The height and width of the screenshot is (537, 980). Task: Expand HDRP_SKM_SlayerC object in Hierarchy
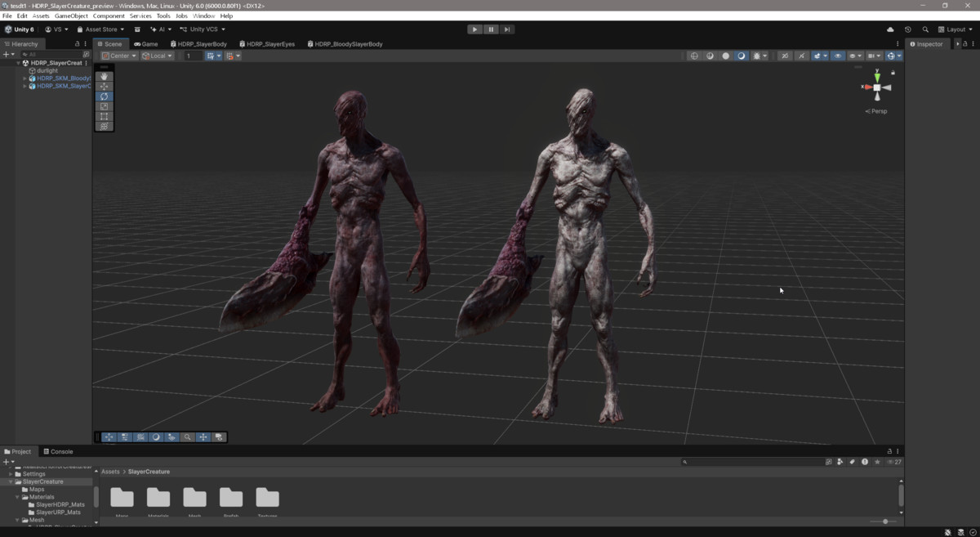pos(24,86)
